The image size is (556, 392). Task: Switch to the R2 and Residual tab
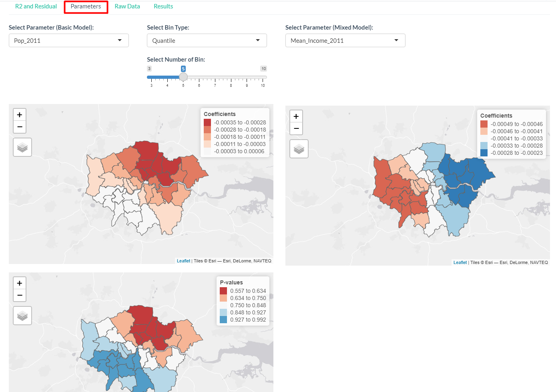(x=36, y=6)
